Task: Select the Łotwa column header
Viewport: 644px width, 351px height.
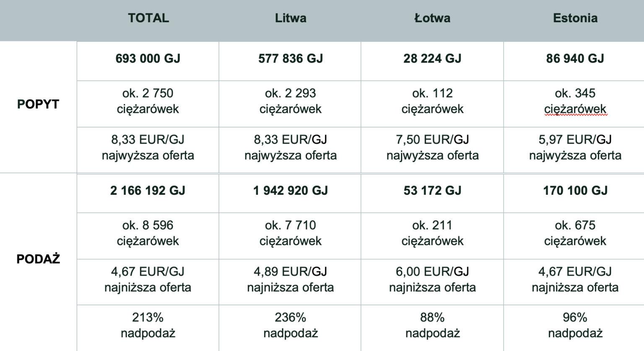Action: (432, 18)
